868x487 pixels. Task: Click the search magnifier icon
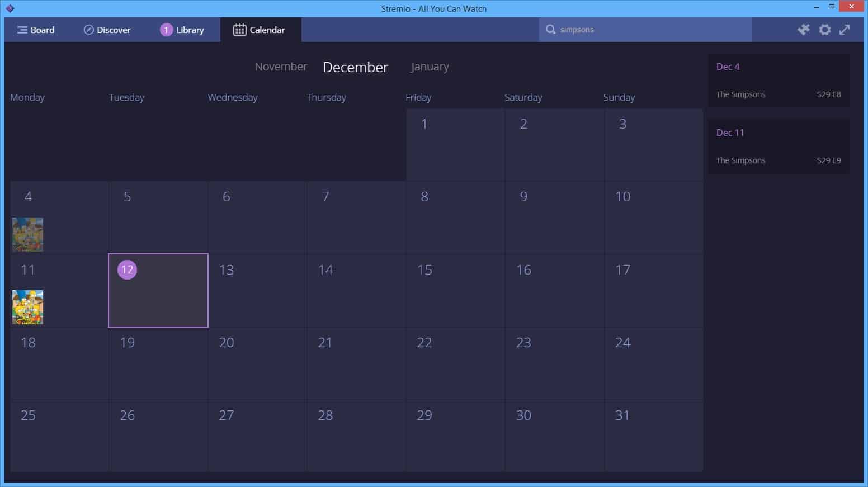tap(551, 30)
